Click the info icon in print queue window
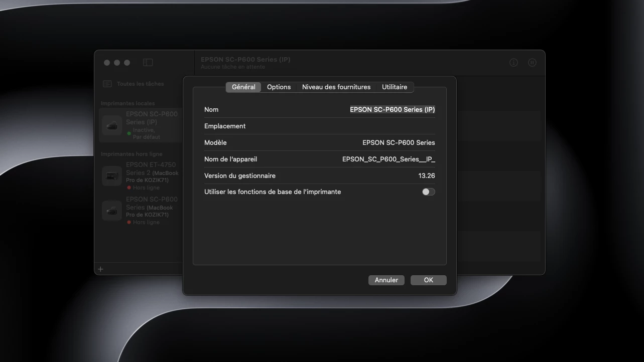Image resolution: width=644 pixels, height=362 pixels. pos(513,63)
